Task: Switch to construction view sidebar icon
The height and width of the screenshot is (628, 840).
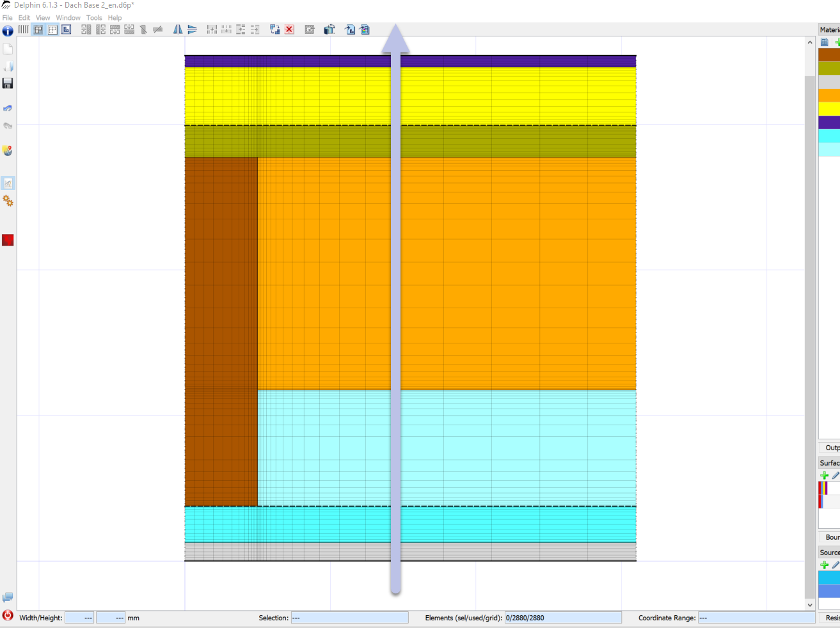Action: pos(8,184)
